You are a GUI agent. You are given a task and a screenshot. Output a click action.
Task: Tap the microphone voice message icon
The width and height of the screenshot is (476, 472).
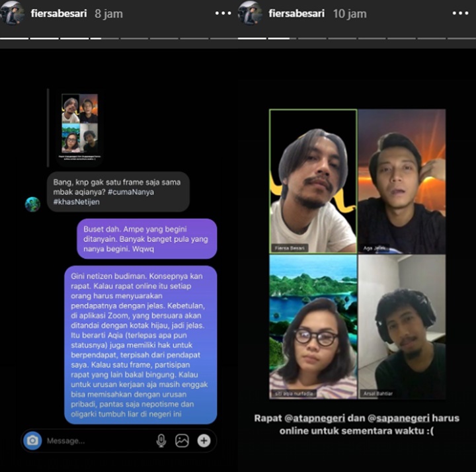(x=161, y=441)
